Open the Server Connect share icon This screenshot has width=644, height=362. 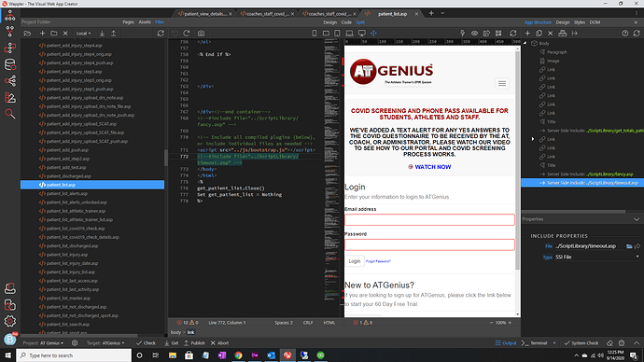10,81
